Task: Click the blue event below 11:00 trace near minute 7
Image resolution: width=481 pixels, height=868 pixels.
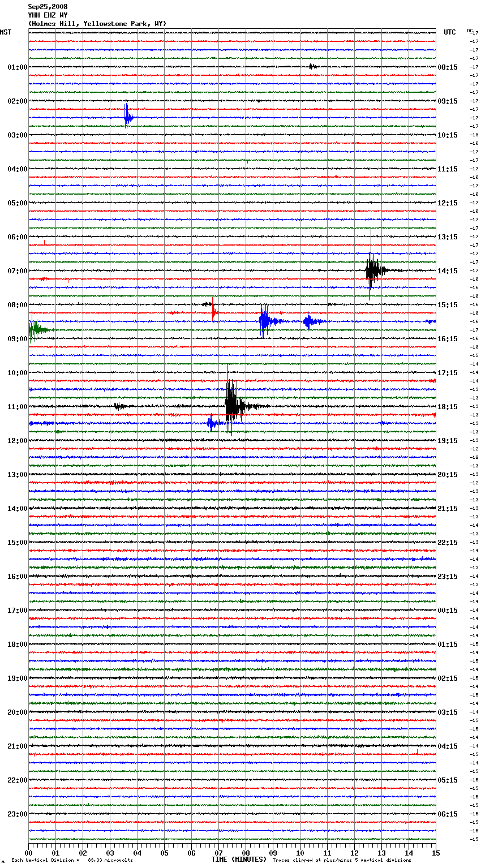Action: pyautogui.click(x=212, y=423)
